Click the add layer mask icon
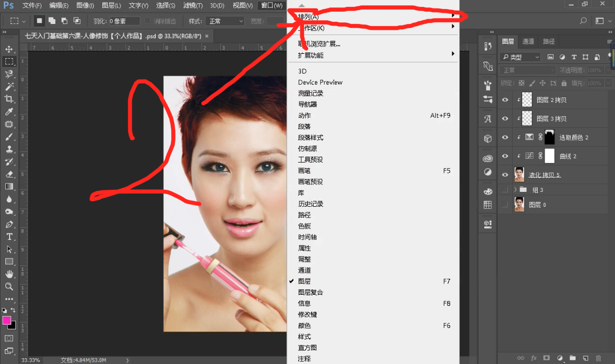Image resolution: width=615 pixels, height=364 pixels. pos(546,358)
